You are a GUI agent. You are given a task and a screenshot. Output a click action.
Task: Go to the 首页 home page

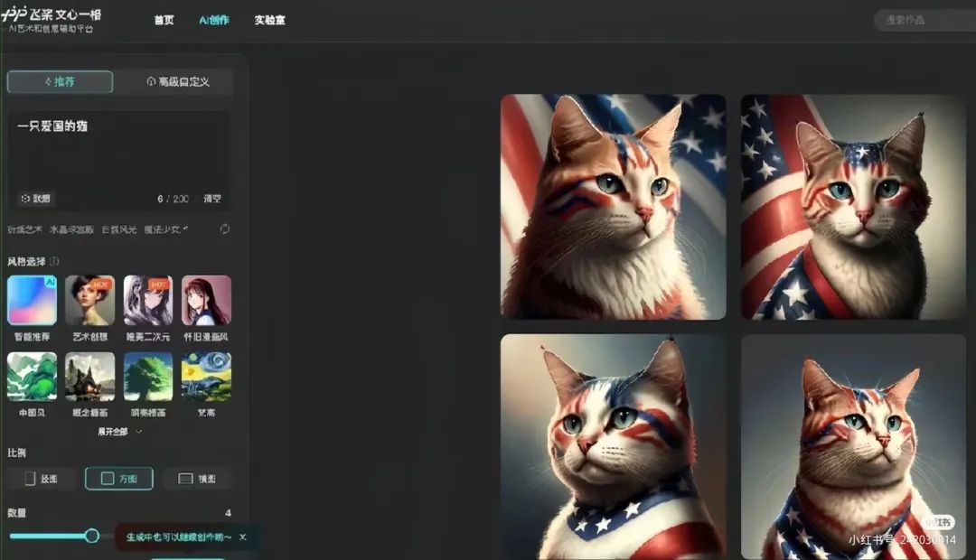164,20
